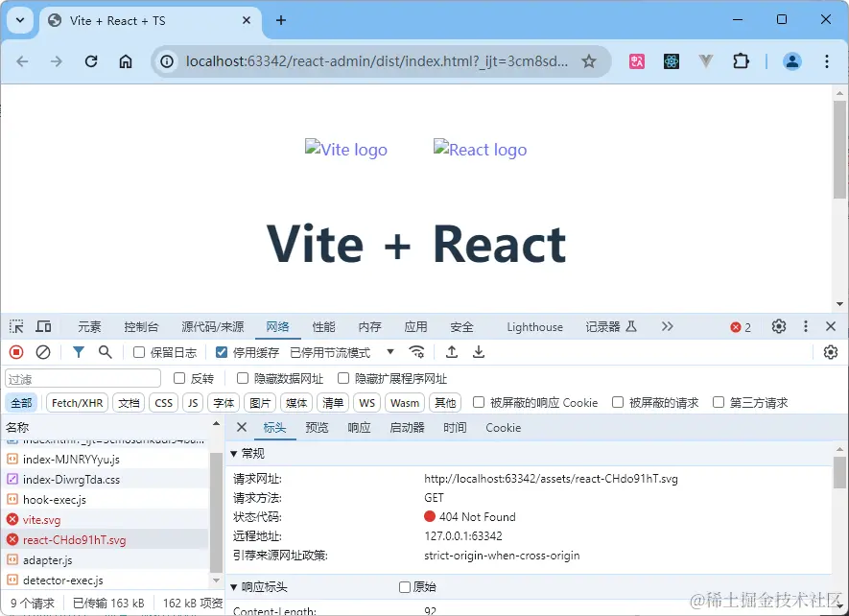Screen dimensions: 849x616
Task: Open the Vue devtools extension icon
Action: tap(705, 61)
